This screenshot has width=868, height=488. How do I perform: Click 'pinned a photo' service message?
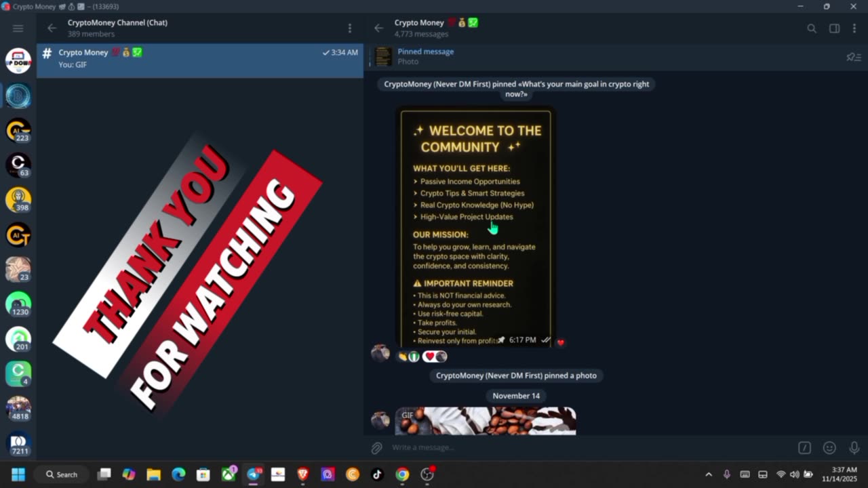tap(516, 375)
